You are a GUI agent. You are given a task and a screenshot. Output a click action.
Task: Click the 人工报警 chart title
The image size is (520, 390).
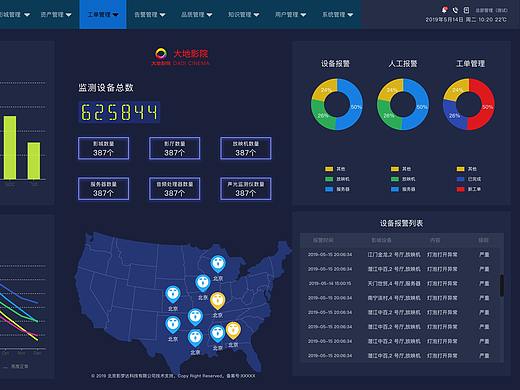click(x=403, y=63)
